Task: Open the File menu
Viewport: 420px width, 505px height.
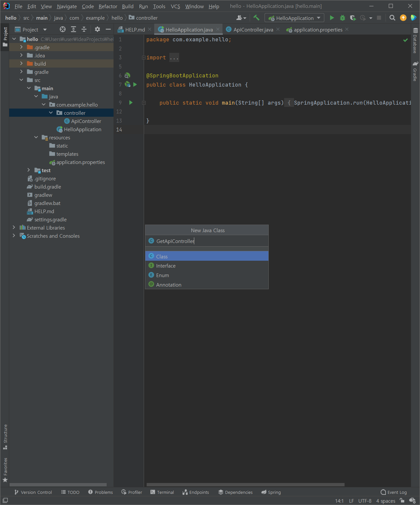Action: (18, 6)
